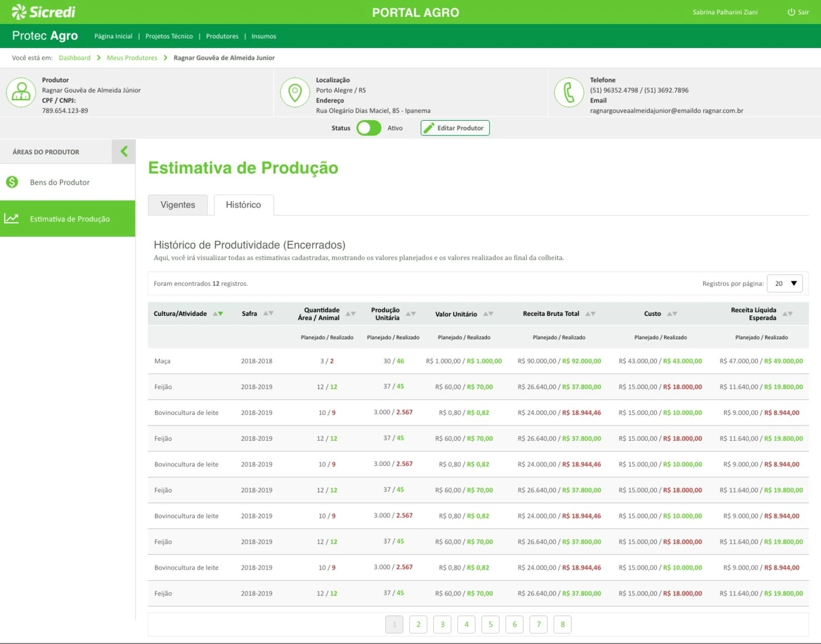Image resolution: width=821 pixels, height=644 pixels.
Task: Switch to the Vigentes tab
Action: tap(178, 205)
